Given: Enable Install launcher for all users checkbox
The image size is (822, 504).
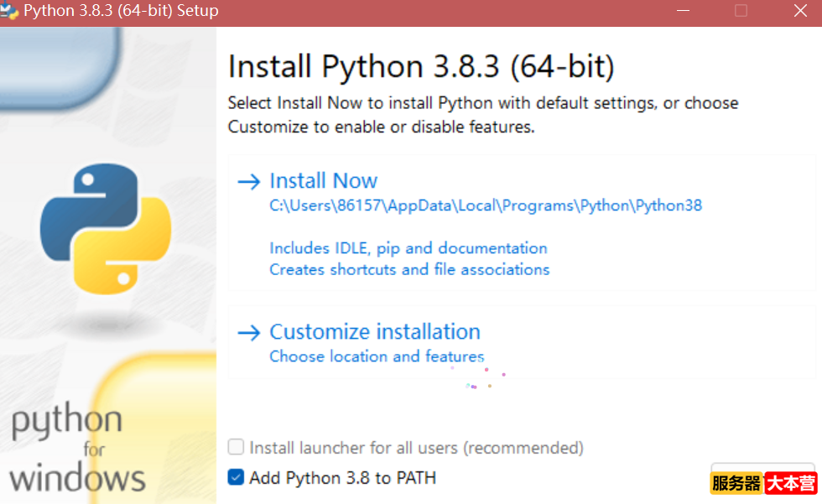Looking at the screenshot, I should [236, 448].
